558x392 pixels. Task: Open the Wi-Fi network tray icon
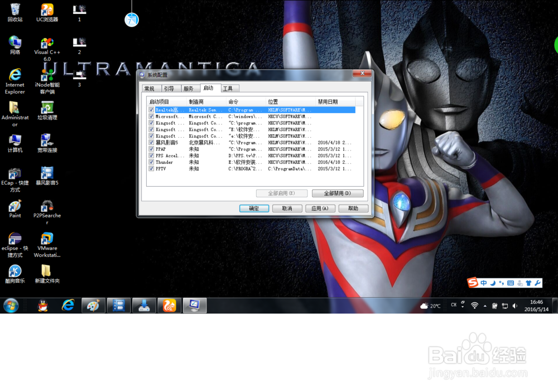[x=474, y=306]
